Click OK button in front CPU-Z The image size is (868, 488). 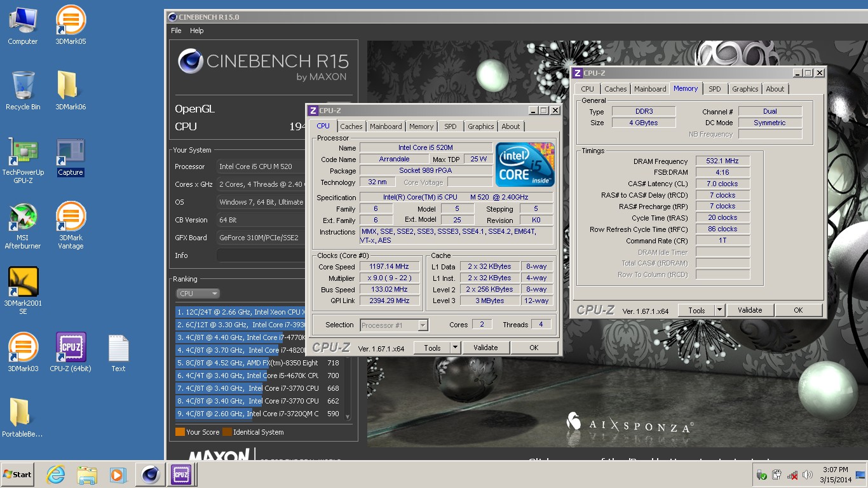534,348
